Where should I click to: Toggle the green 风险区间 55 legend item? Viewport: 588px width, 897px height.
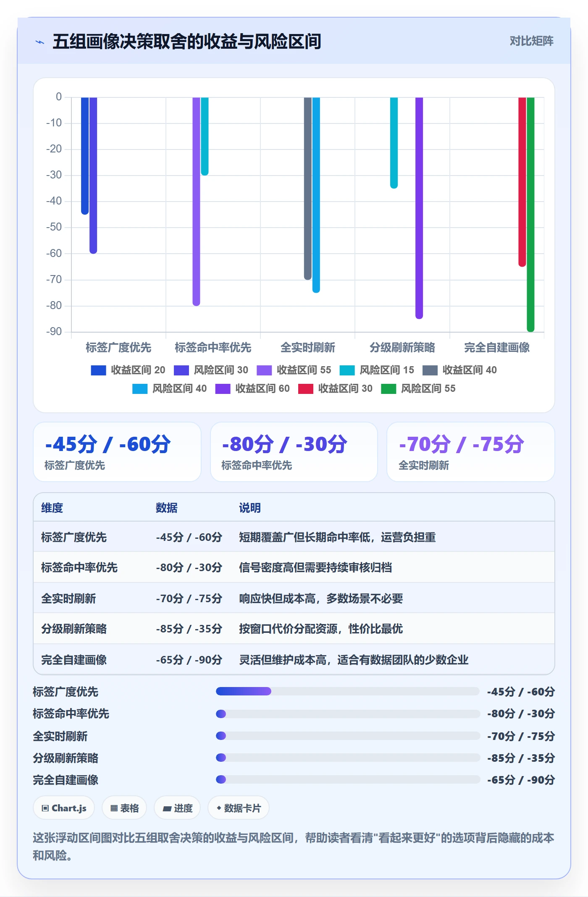418,388
